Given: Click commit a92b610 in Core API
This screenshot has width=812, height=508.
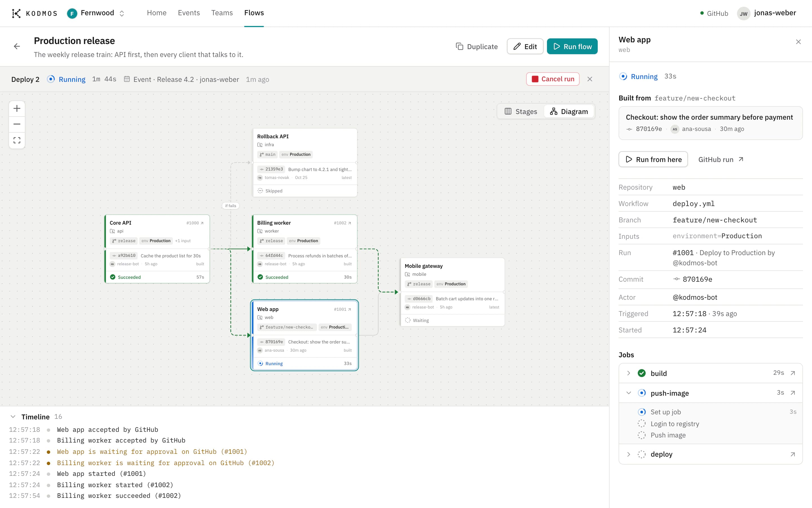Looking at the screenshot, I should pos(124,256).
